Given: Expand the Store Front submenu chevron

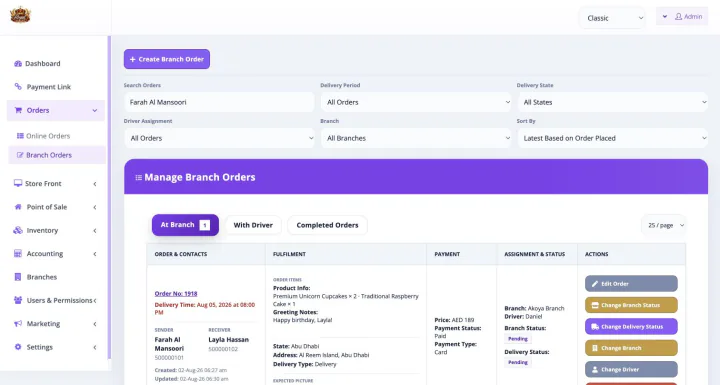Looking at the screenshot, I should click(95, 184).
